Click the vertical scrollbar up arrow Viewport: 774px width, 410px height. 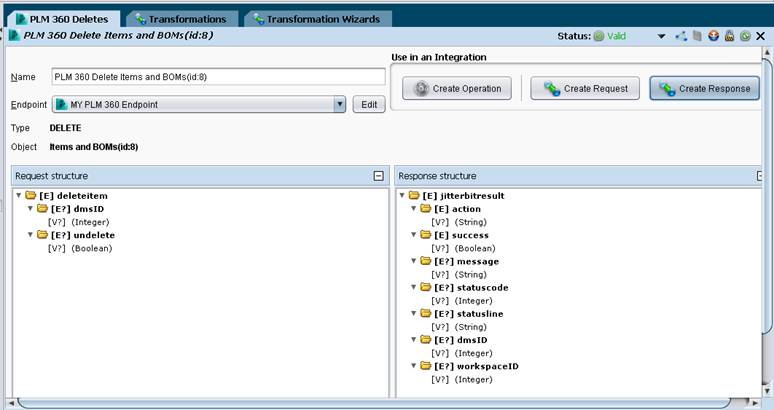click(x=768, y=52)
